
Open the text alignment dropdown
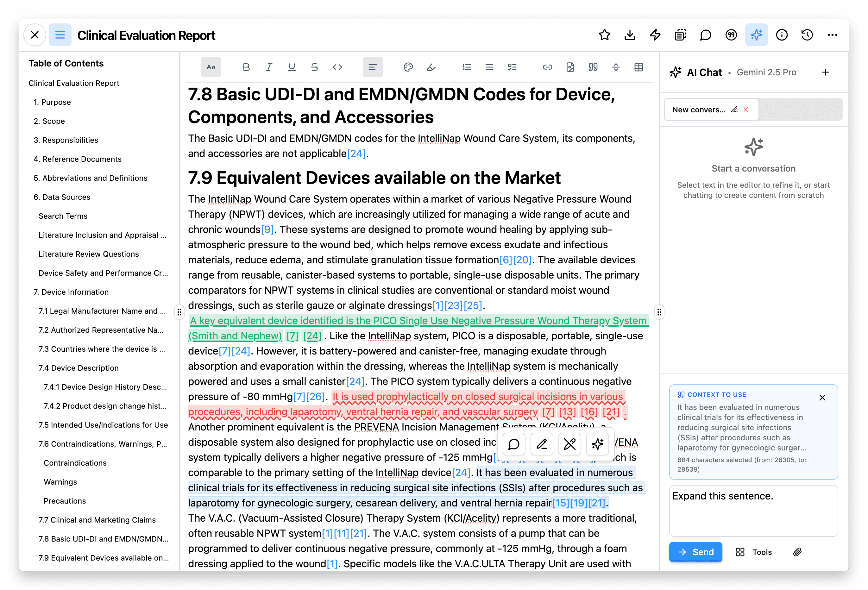372,67
